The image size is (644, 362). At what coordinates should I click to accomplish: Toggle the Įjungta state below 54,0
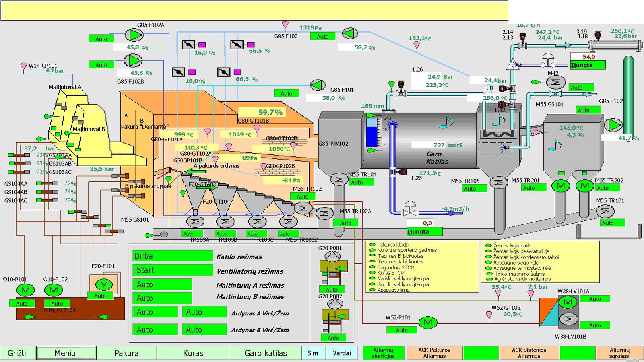click(x=588, y=65)
